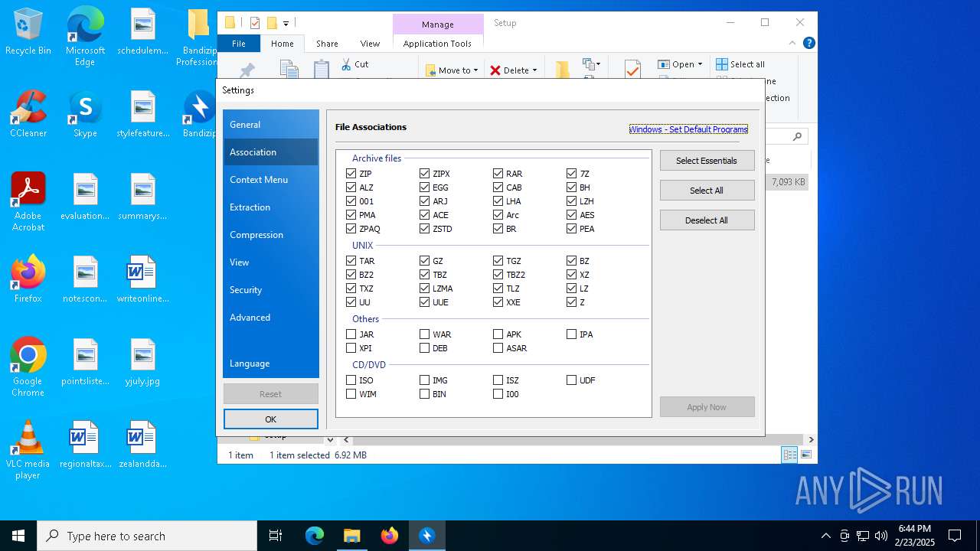Open the Google Chrome desktop shortcut

[x=28, y=367]
